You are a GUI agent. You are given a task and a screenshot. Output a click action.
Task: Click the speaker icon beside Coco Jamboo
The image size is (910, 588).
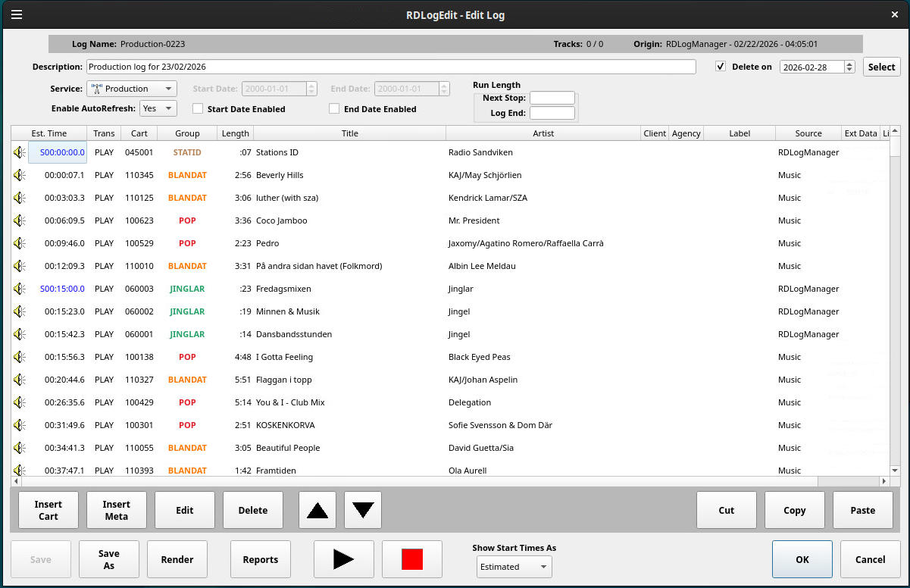point(20,220)
